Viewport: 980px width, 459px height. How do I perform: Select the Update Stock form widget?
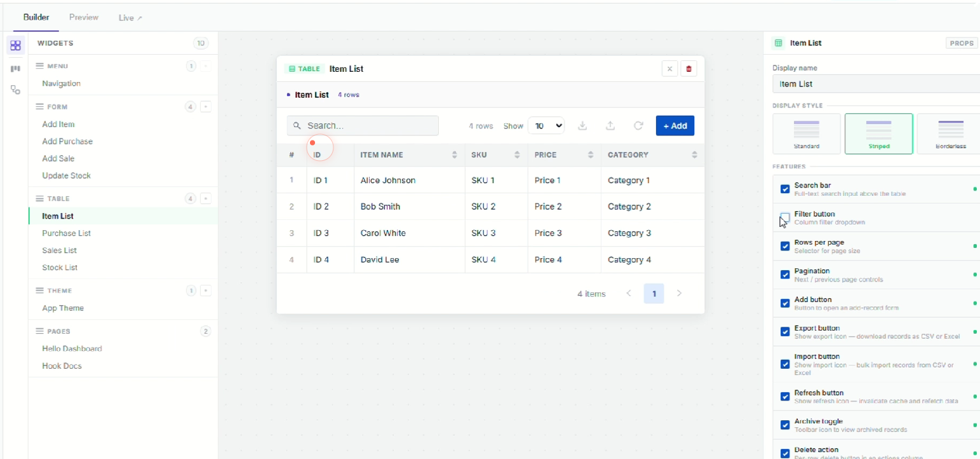67,175
